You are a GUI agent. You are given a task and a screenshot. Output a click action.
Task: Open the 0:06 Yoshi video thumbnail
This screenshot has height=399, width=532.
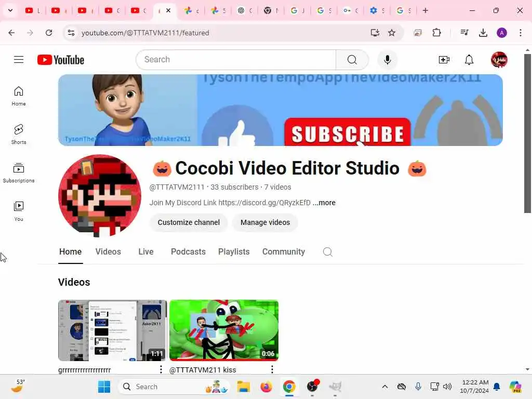coord(224,330)
